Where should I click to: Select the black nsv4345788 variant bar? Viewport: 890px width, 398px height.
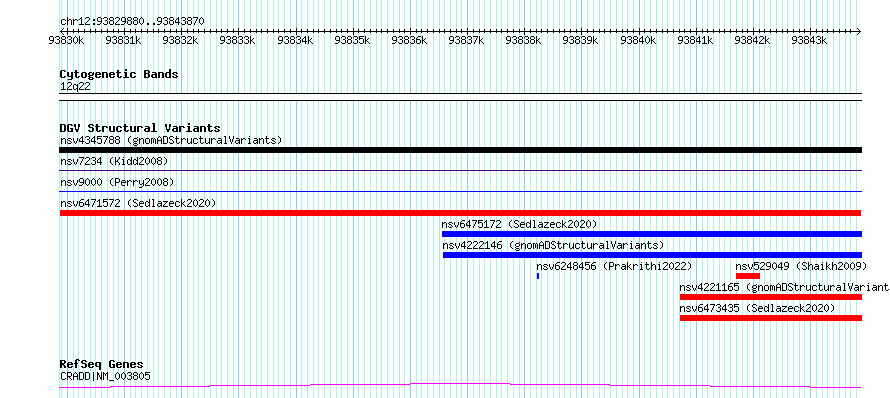pos(460,150)
